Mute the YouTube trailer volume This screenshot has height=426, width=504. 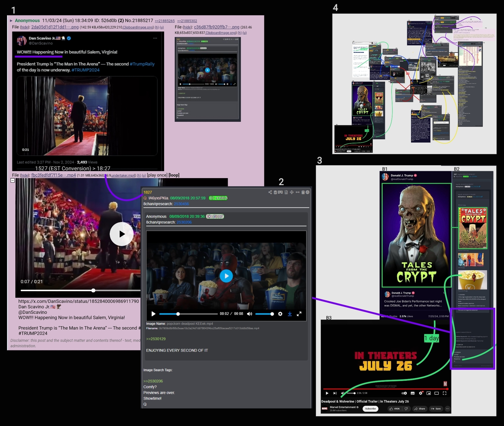(343, 393)
